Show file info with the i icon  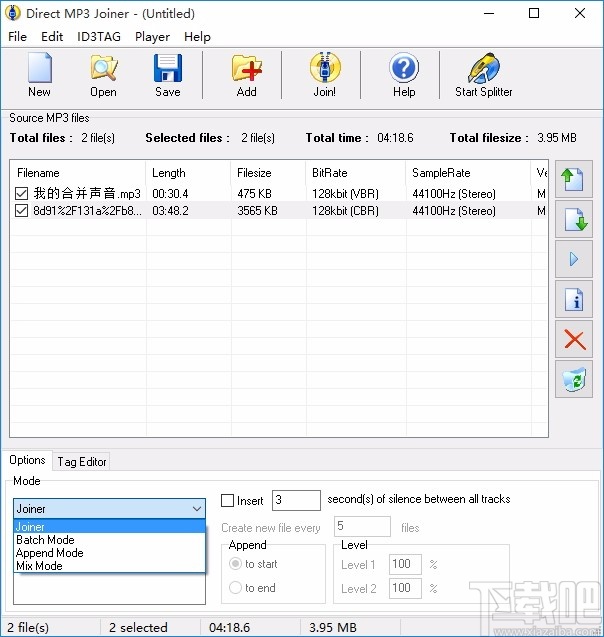point(574,299)
